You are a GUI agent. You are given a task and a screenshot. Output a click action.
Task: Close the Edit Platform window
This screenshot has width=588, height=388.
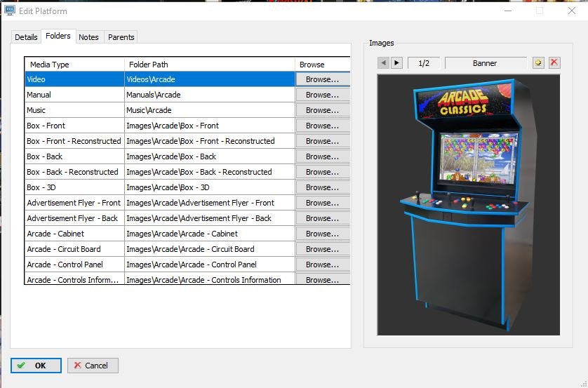pyautogui.click(x=571, y=11)
